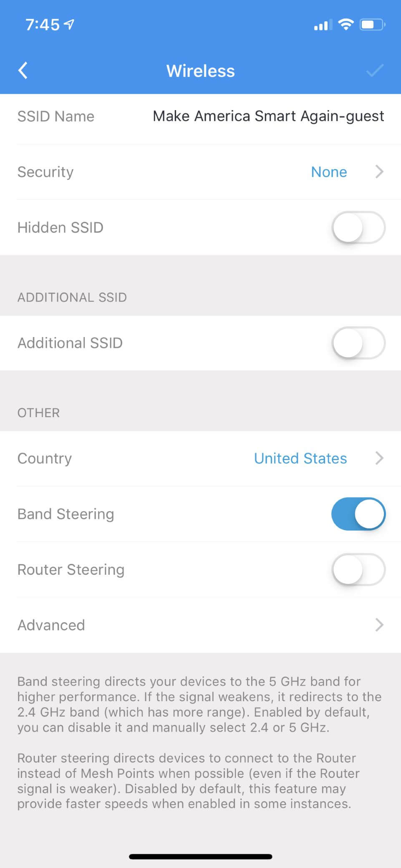This screenshot has height=868, width=401.
Task: Tap the 7:45 clock in status bar
Action: coord(43,25)
